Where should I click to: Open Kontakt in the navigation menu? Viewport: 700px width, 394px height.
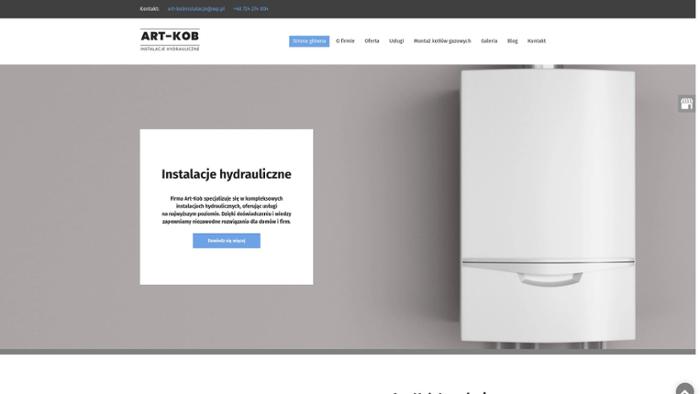[536, 41]
